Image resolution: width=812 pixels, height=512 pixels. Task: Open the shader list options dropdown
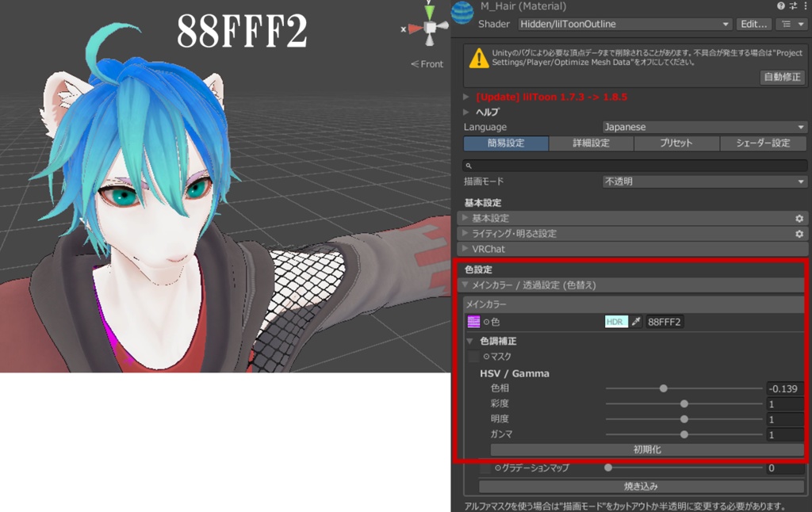pos(792,24)
